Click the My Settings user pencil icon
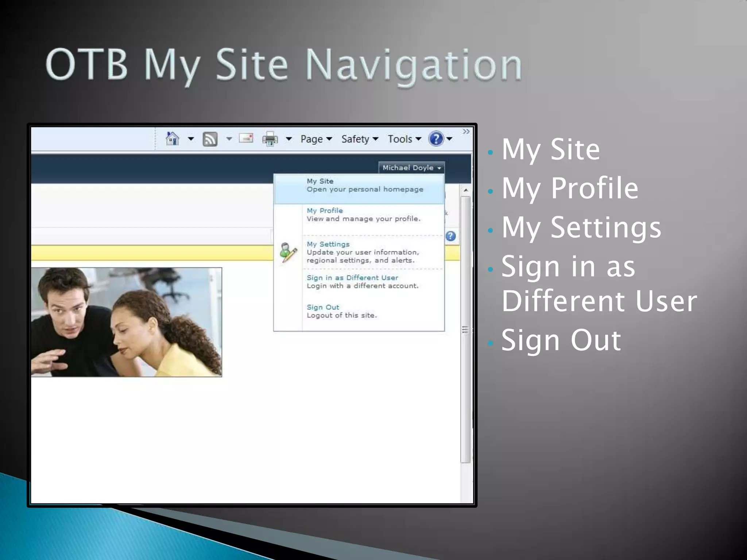Screen dimensions: 747x560 point(288,252)
